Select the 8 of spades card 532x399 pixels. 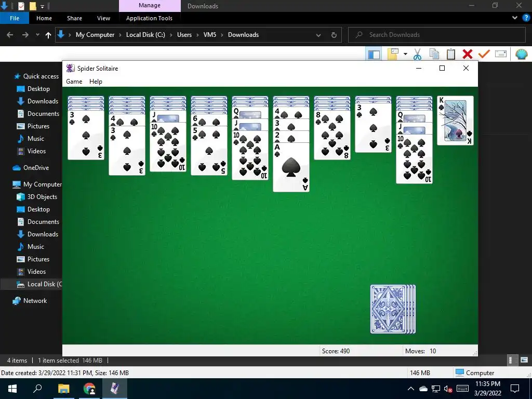pyautogui.click(x=332, y=135)
